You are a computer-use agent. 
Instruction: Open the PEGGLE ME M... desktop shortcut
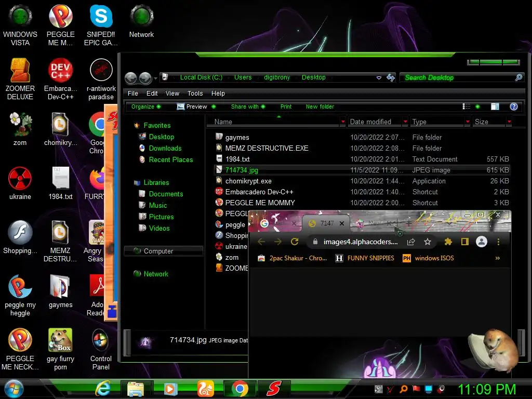pos(60,25)
